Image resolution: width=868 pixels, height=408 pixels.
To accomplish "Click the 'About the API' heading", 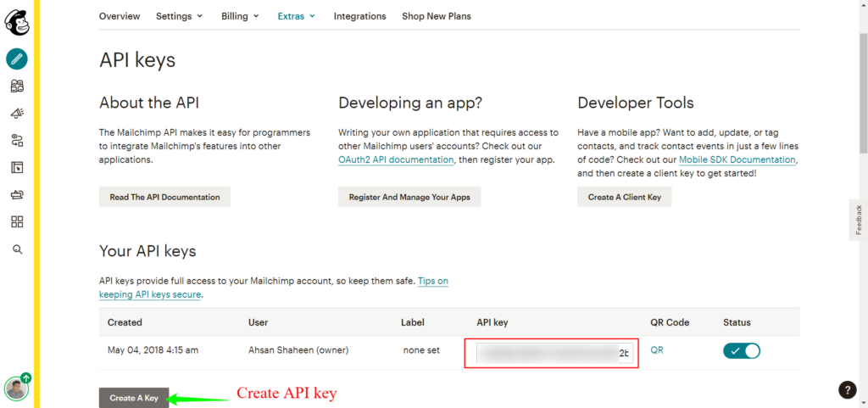I will pyautogui.click(x=149, y=103).
